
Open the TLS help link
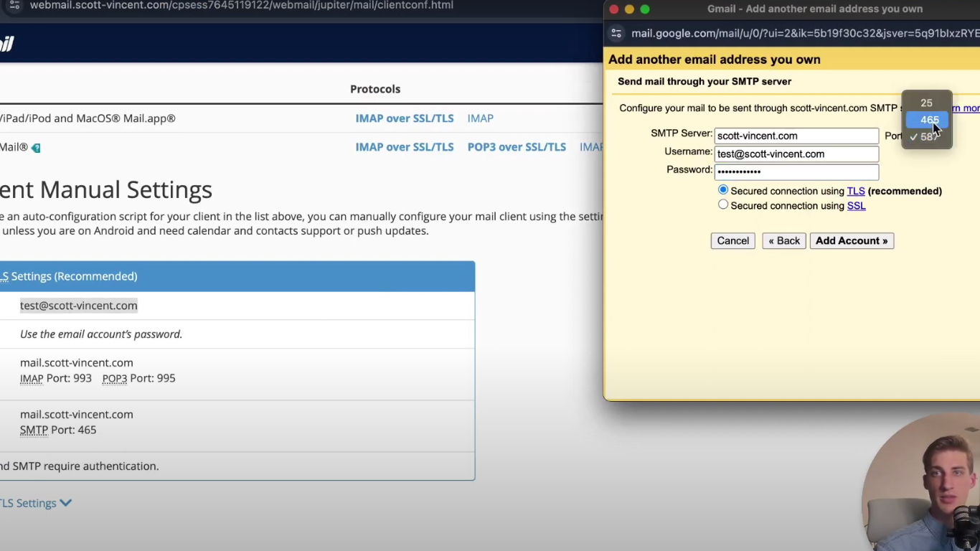[x=856, y=191]
